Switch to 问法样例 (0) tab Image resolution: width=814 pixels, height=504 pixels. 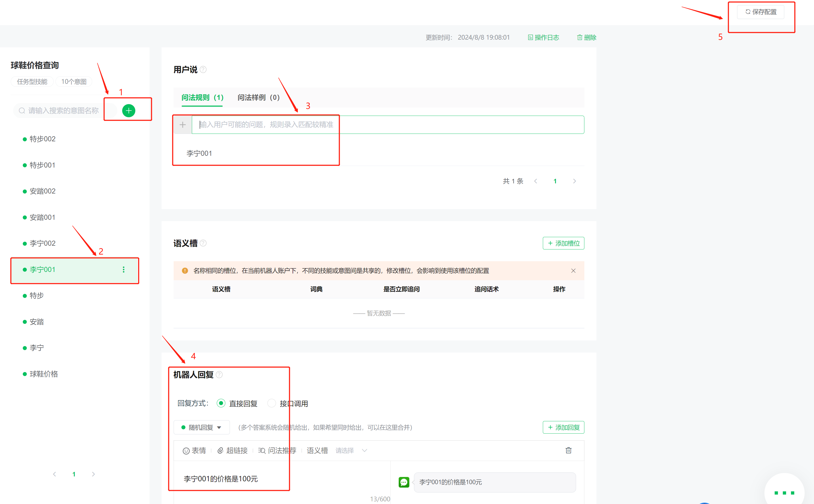pyautogui.click(x=259, y=97)
